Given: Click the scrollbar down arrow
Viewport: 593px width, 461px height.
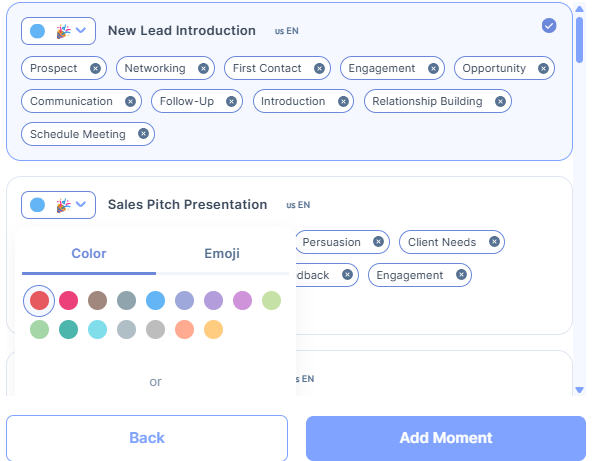Looking at the screenshot, I should (x=579, y=390).
